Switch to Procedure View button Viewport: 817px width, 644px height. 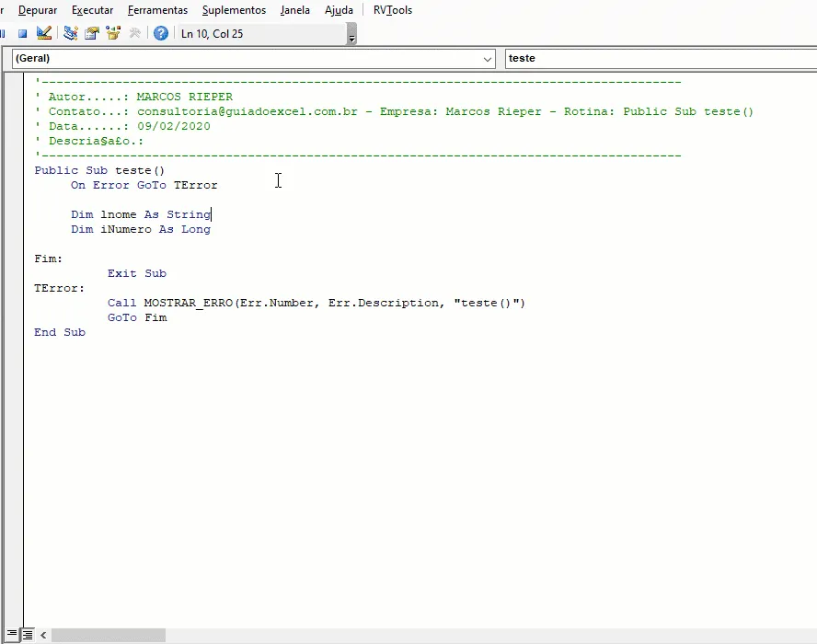11,634
